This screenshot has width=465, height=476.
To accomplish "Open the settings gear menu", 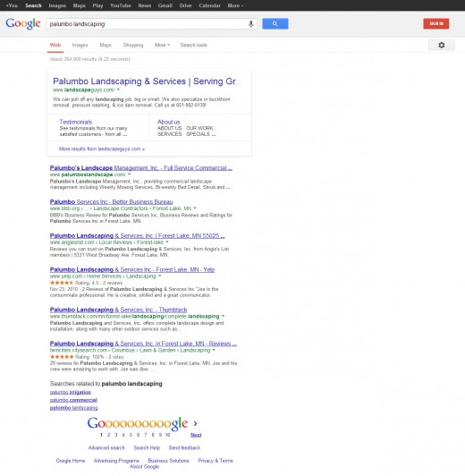I will point(442,46).
